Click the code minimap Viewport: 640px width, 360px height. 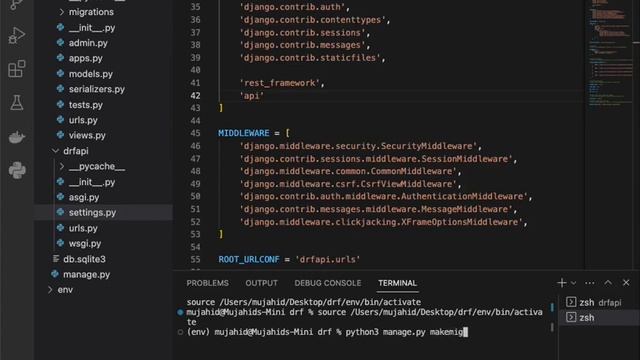(x=610, y=53)
